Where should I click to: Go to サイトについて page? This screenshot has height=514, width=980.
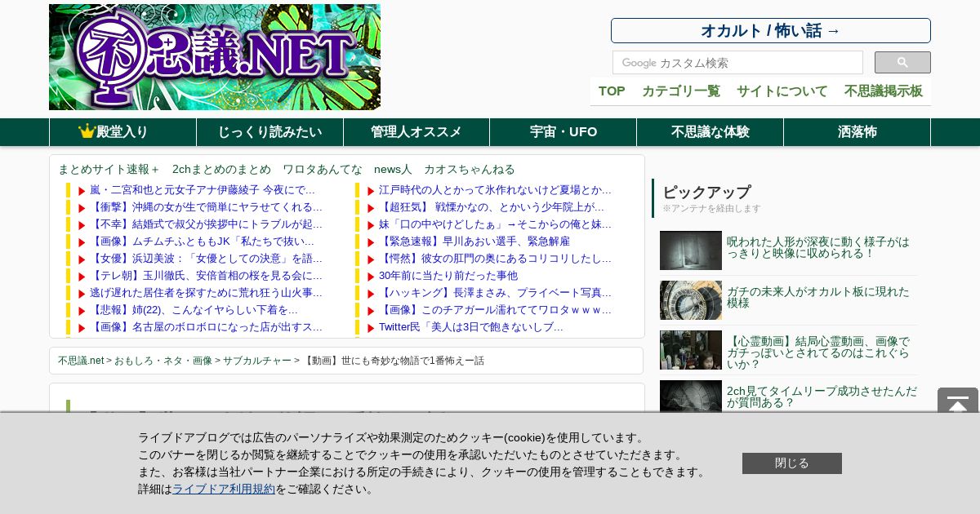tap(782, 91)
